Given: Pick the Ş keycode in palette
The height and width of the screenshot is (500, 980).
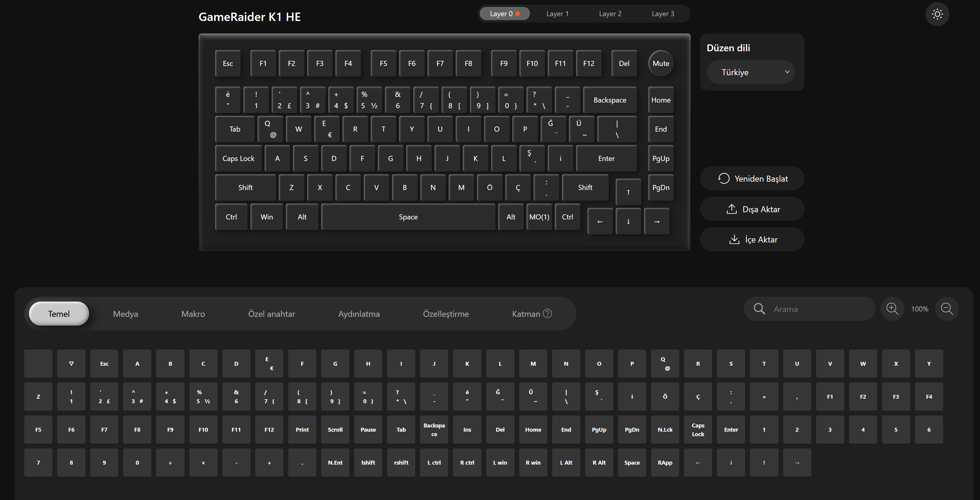Looking at the screenshot, I should (599, 397).
